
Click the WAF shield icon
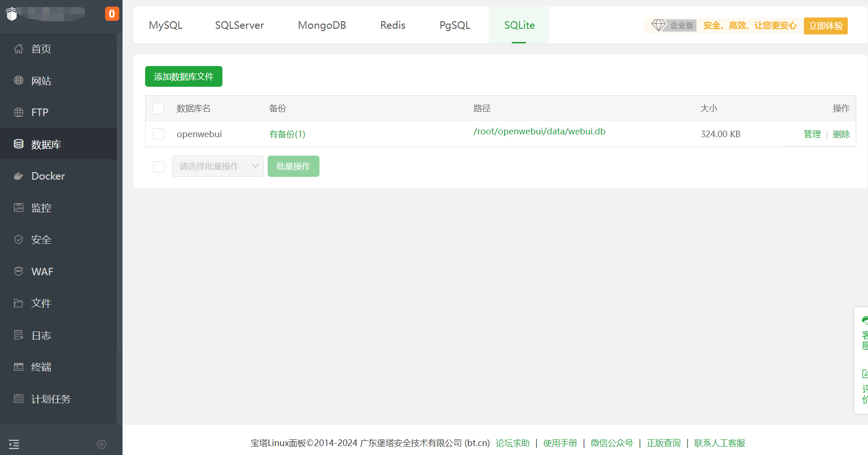click(x=18, y=271)
